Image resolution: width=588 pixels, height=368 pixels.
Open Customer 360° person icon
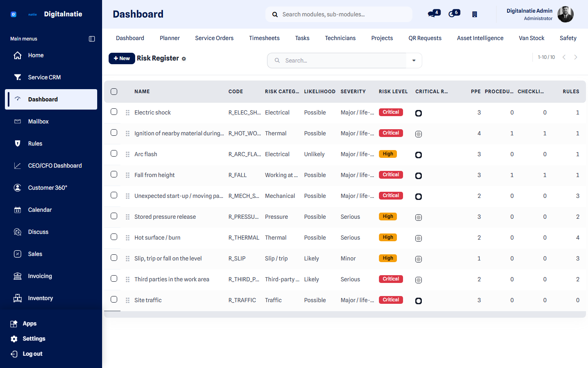pyautogui.click(x=18, y=188)
